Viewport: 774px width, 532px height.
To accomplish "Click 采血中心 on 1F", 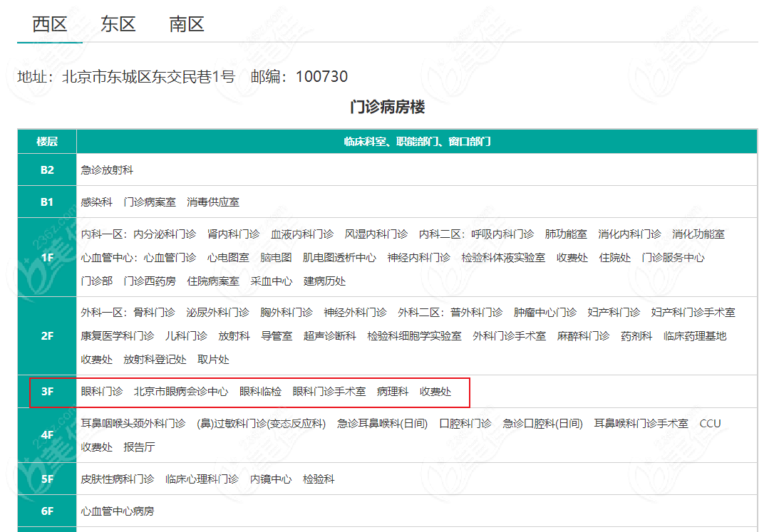I will pos(272,281).
